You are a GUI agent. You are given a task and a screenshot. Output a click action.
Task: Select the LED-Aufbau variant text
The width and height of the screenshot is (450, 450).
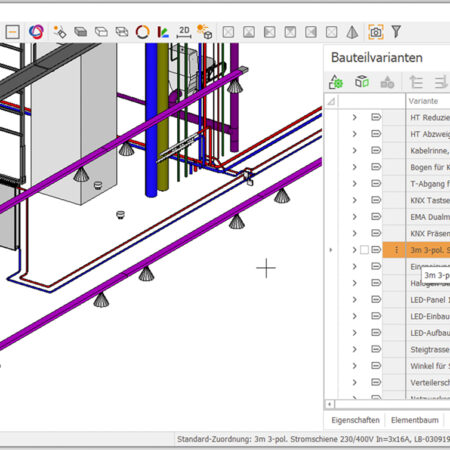[430, 333]
